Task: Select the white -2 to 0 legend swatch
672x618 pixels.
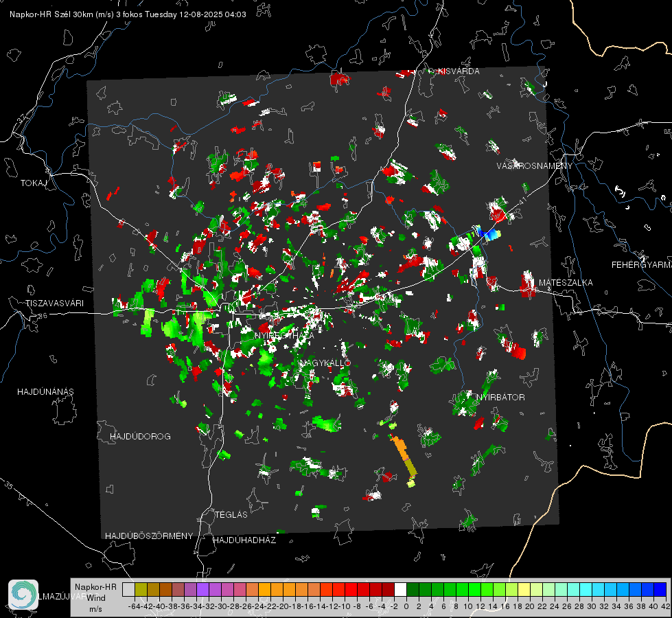Action: point(400,589)
